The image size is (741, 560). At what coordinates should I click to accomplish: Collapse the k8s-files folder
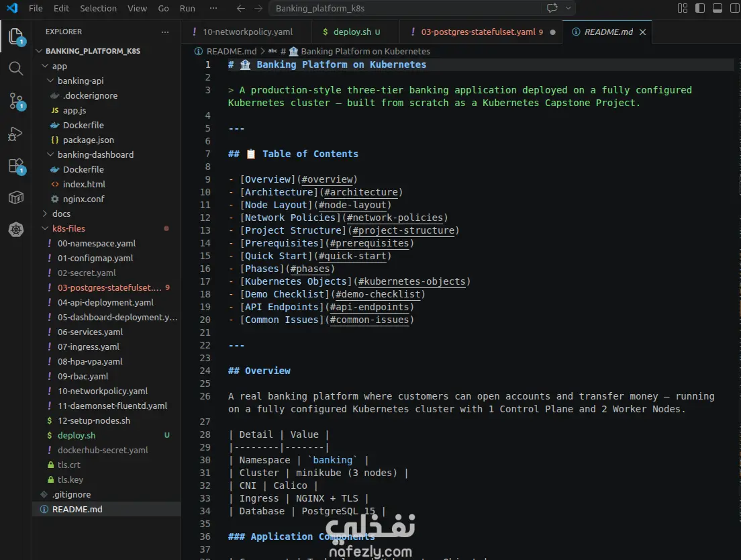(45, 228)
